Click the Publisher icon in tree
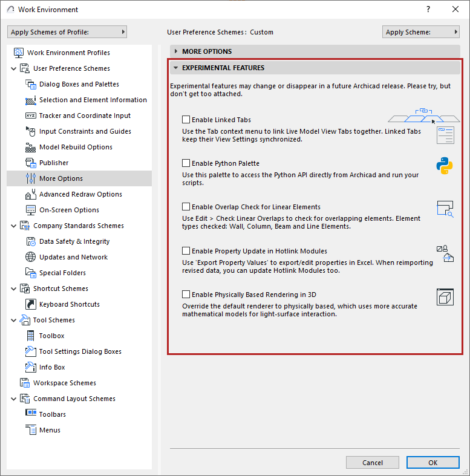This screenshot has height=476, width=470. click(31, 163)
